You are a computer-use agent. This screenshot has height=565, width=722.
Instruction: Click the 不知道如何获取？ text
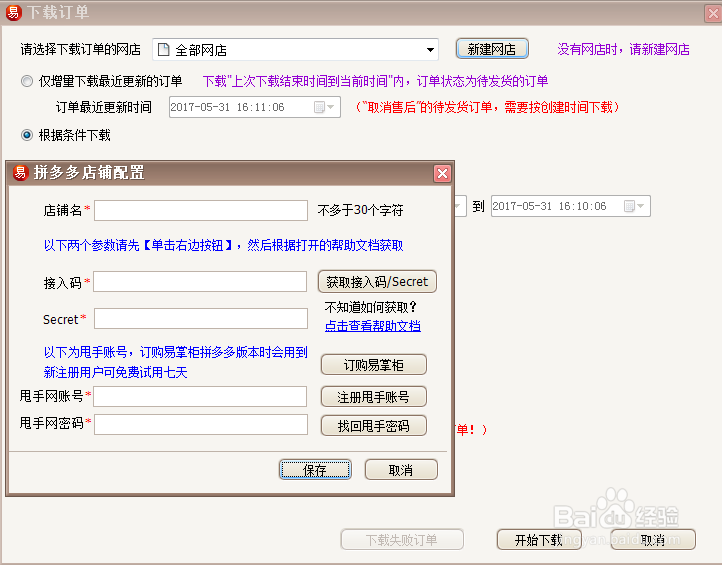click(x=371, y=307)
